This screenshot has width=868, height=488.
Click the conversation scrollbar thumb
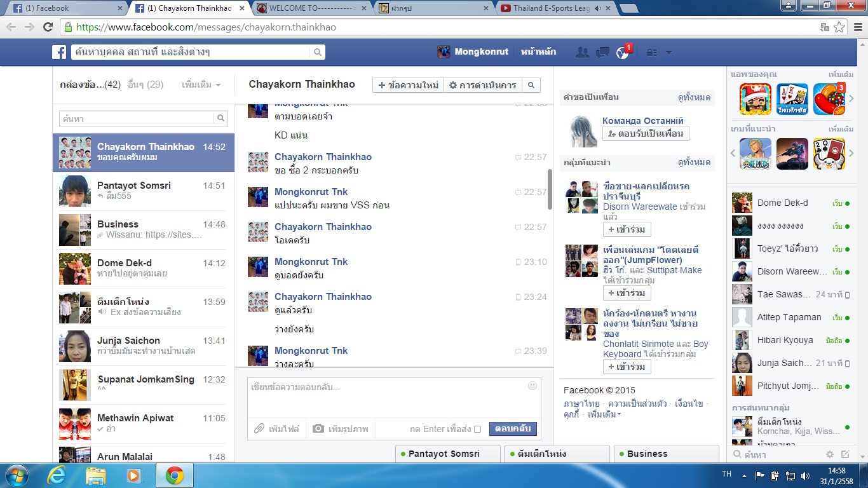(550, 189)
